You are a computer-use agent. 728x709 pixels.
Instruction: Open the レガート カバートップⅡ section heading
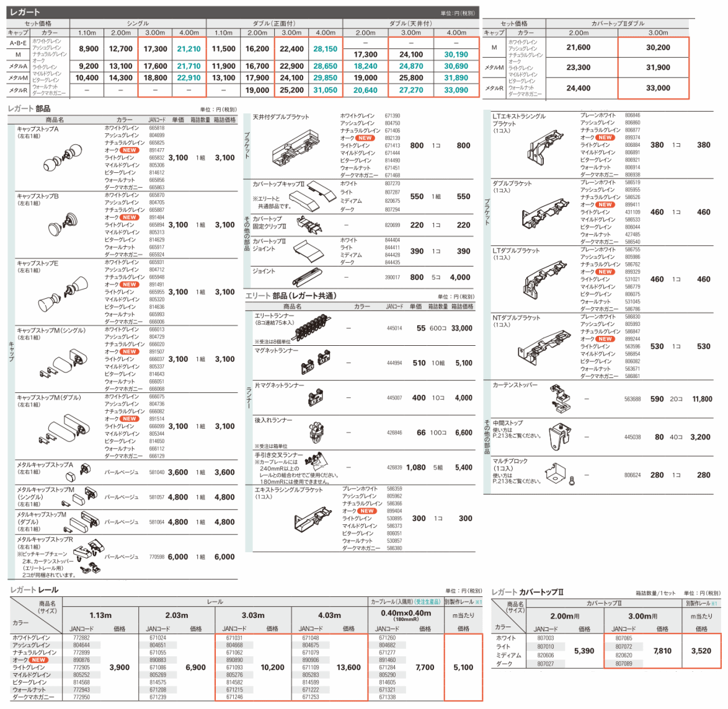pyautogui.click(x=528, y=592)
